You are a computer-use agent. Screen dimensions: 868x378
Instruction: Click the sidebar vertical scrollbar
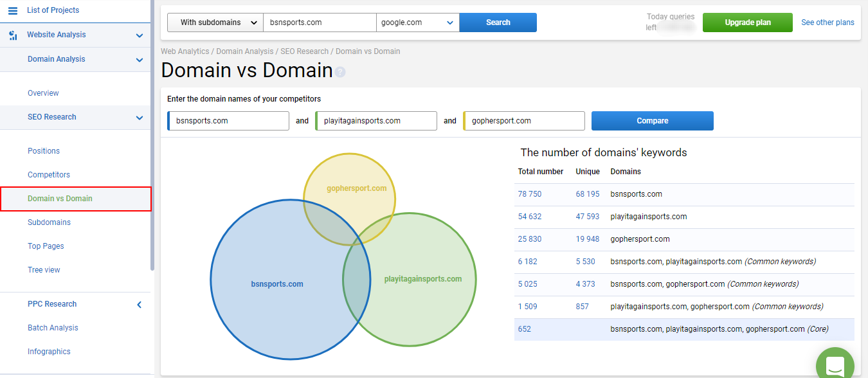pyautogui.click(x=152, y=135)
